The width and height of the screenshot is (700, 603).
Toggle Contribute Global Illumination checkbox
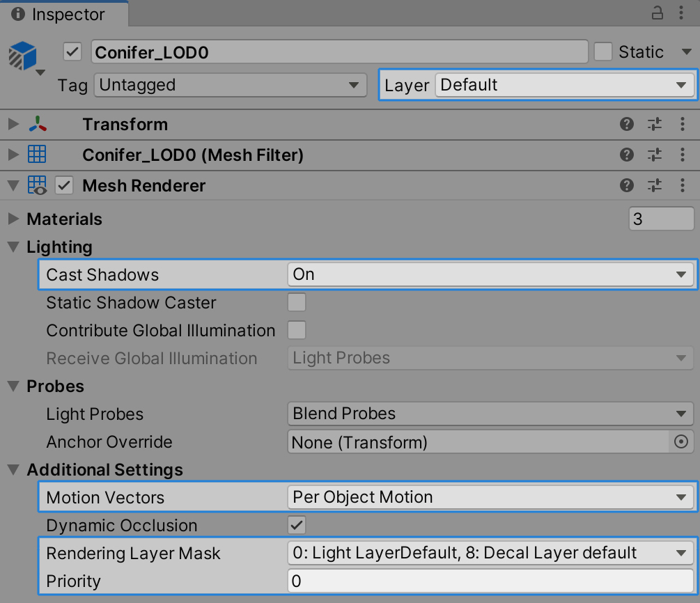point(297,330)
